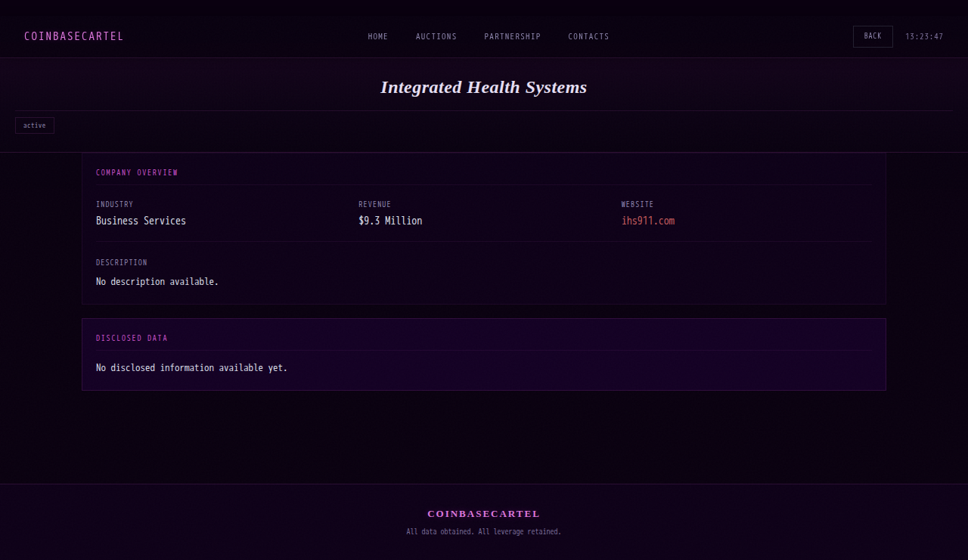968x560 pixels.
Task: Click the Revenue field label
Action: click(x=375, y=204)
